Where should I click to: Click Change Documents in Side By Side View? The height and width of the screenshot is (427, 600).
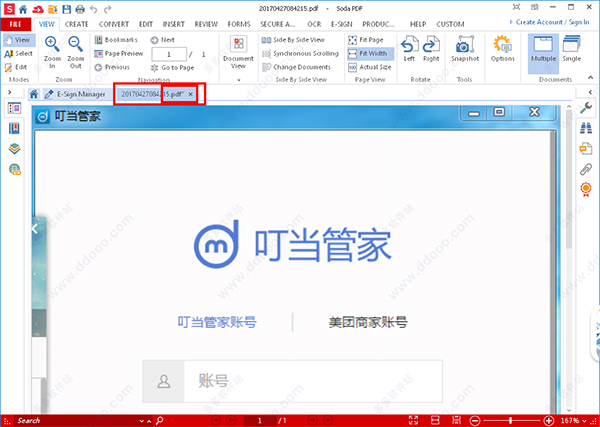297,67
